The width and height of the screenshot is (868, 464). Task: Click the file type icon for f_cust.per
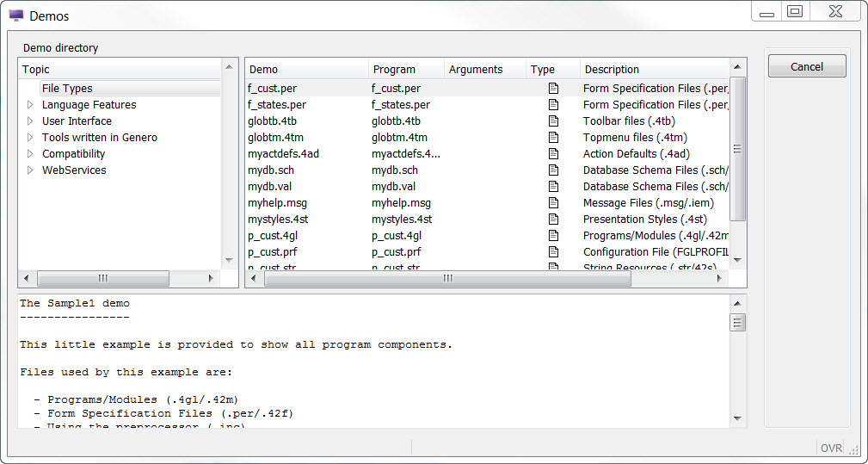click(x=553, y=88)
